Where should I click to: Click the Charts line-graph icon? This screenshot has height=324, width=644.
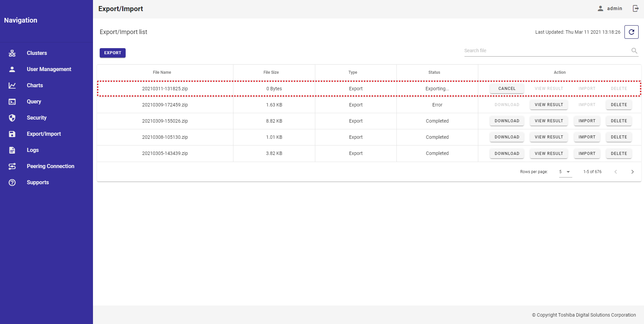coord(12,85)
